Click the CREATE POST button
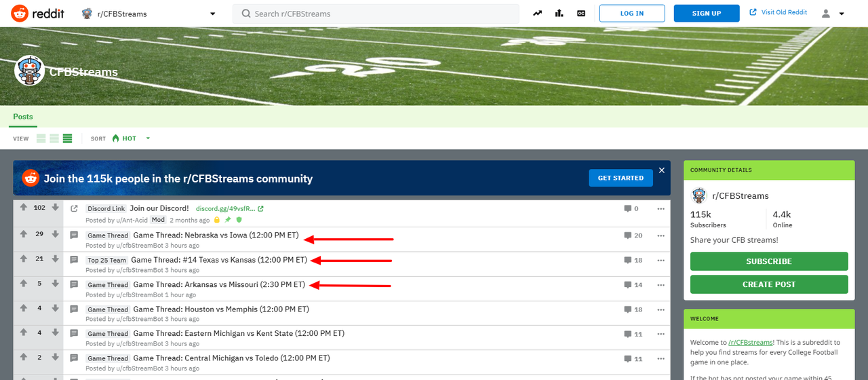This screenshot has width=868, height=380. (x=769, y=284)
